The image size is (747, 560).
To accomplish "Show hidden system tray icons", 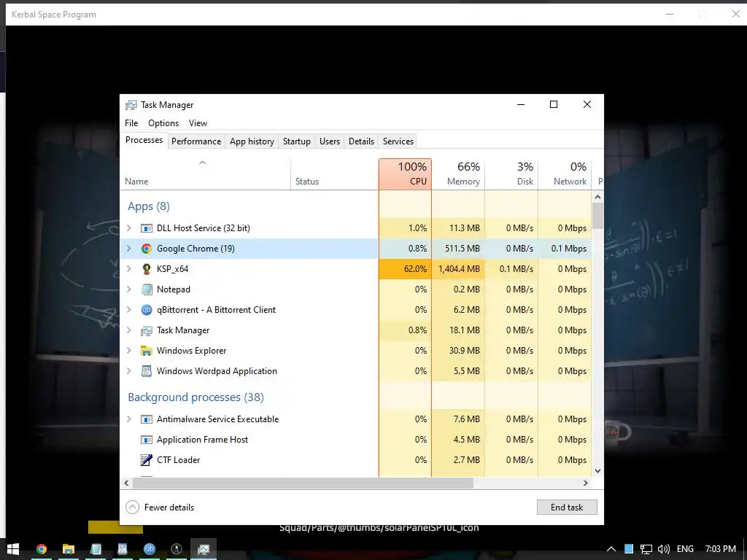I will tap(611, 549).
